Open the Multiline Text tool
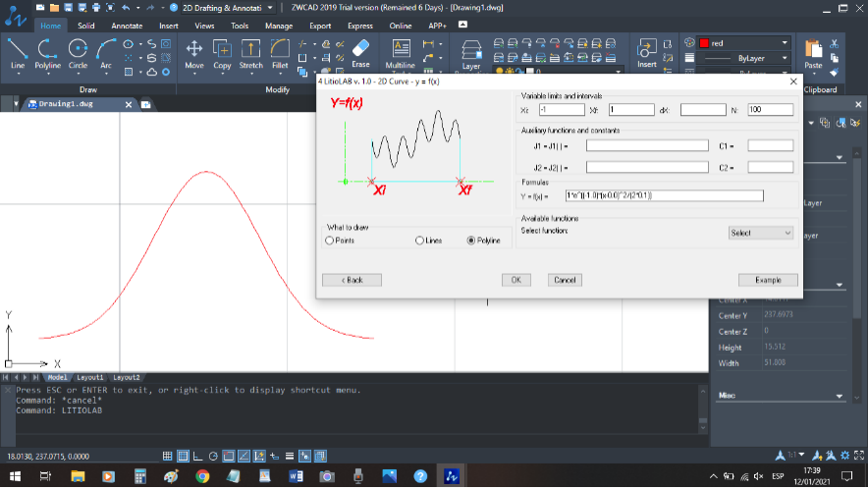Image resolution: width=868 pixels, height=489 pixels. click(401, 54)
